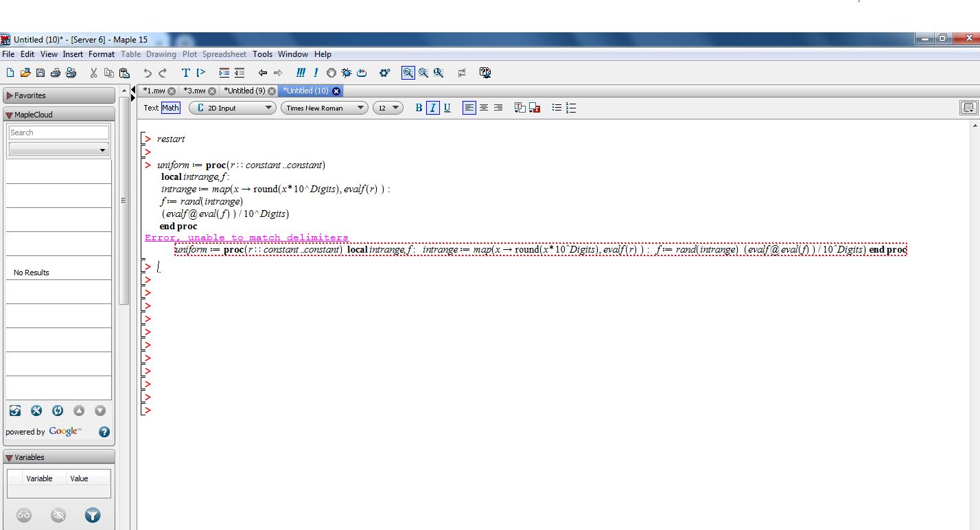Viewport: 980px width, 530px height.
Task: Expand the Favorites palette
Action: coord(10,95)
